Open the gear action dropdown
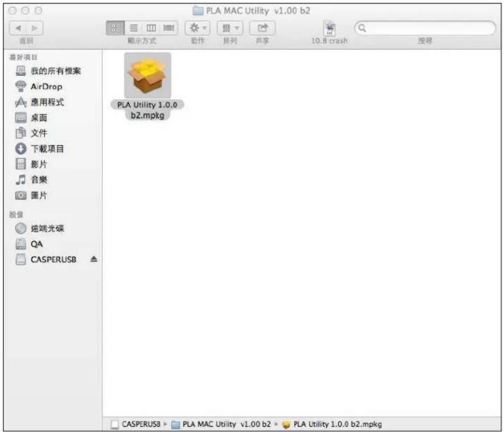This screenshot has width=504, height=432. [x=197, y=28]
